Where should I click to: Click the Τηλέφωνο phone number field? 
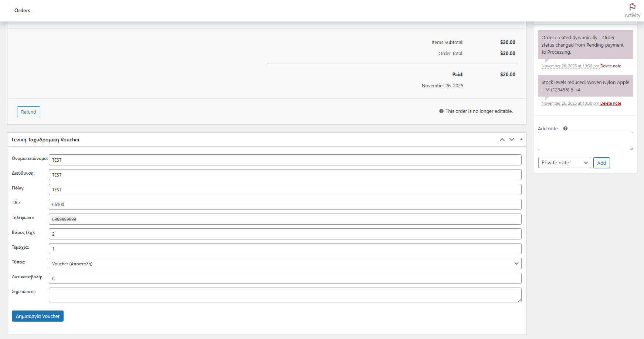click(x=285, y=219)
